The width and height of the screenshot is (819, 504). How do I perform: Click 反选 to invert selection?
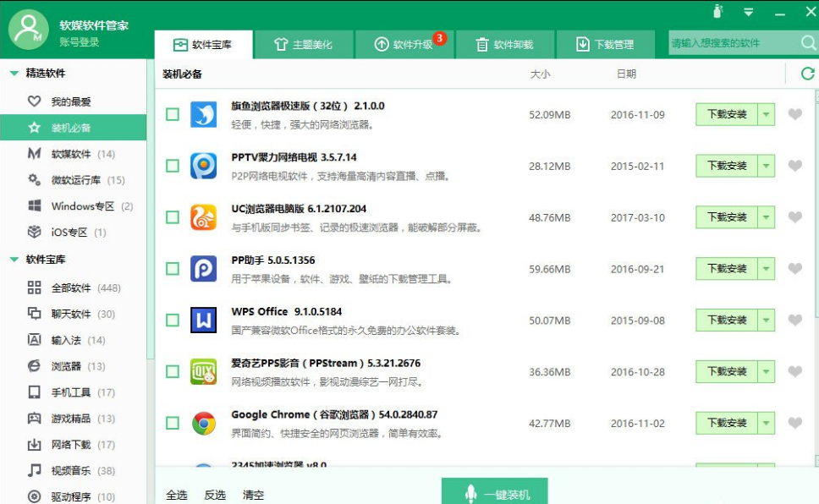[215, 495]
